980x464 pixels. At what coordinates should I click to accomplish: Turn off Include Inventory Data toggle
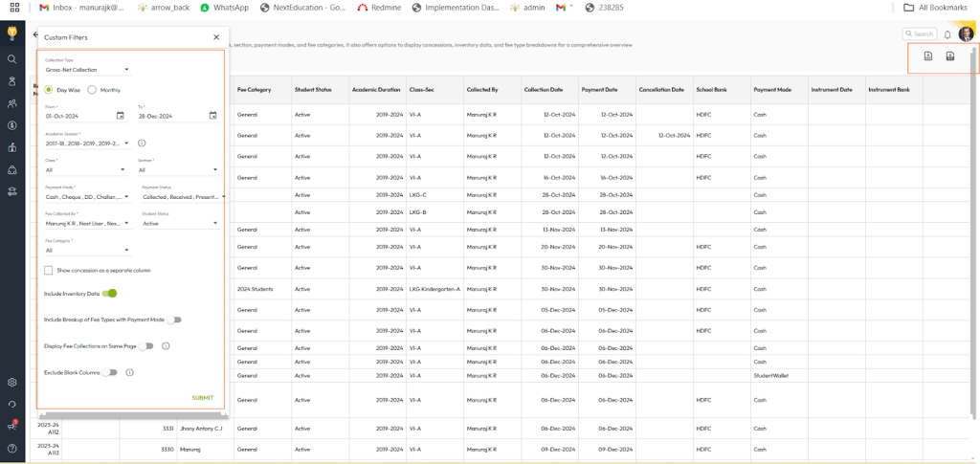(110, 294)
